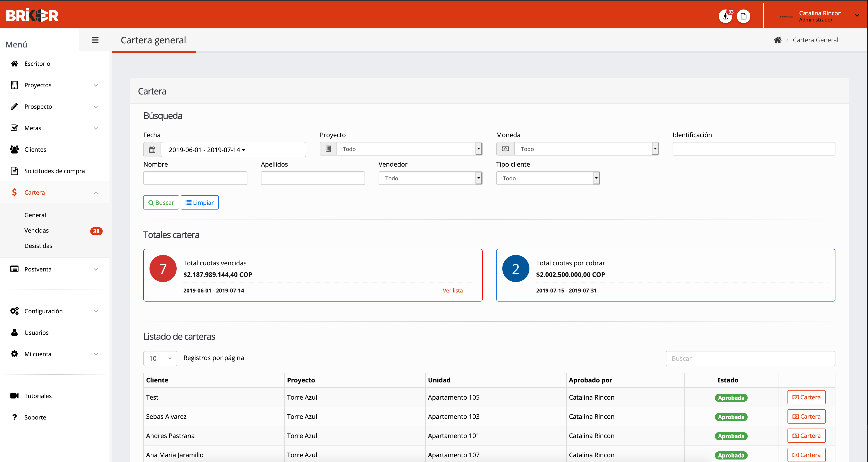Open the General submenu item
The width and height of the screenshot is (868, 462).
pos(35,215)
